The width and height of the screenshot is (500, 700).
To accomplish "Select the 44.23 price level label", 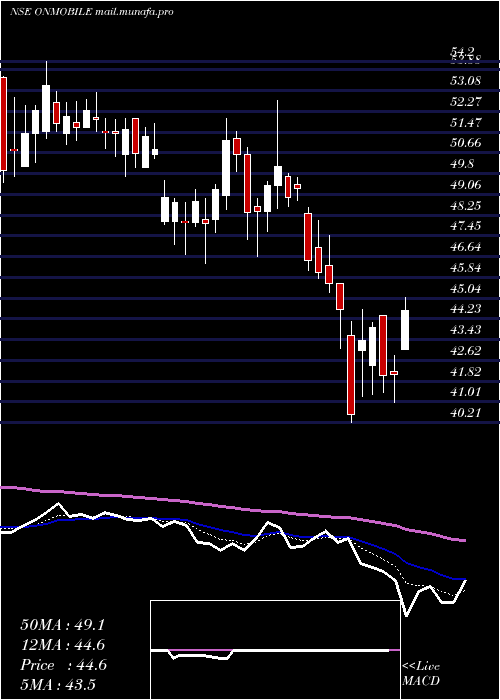I will pos(466,309).
